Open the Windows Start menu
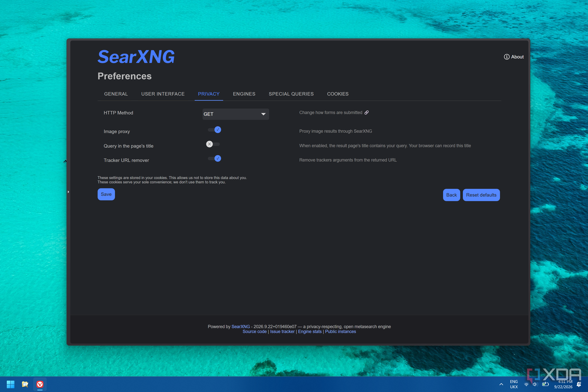The width and height of the screenshot is (588, 392). pos(11,384)
